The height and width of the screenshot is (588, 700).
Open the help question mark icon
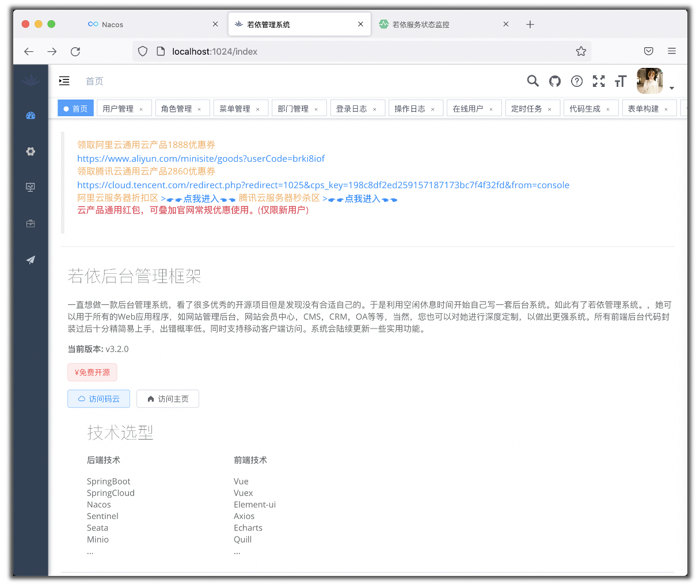pos(577,81)
